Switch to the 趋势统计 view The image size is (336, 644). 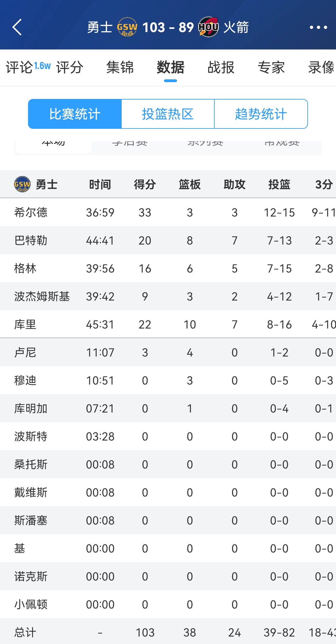point(261,114)
